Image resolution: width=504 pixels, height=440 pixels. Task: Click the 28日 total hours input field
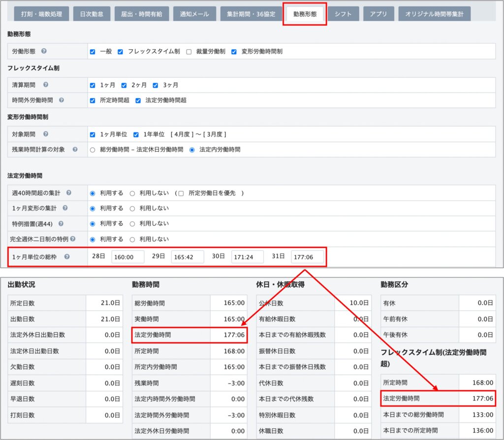[x=127, y=257]
